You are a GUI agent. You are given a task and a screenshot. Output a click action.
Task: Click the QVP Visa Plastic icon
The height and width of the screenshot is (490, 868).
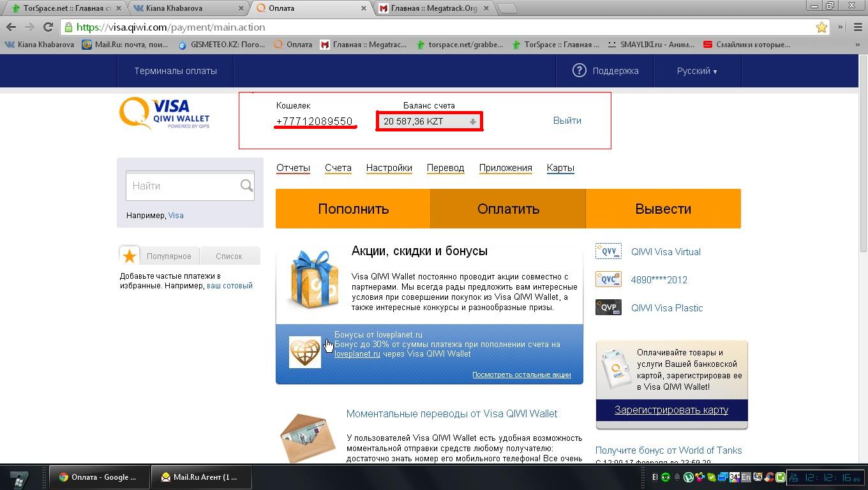point(608,308)
